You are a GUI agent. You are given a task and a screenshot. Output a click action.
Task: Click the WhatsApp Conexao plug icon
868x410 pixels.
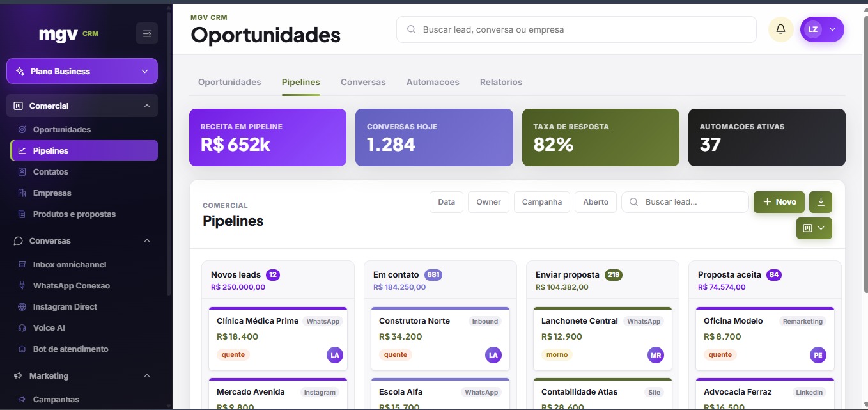[x=22, y=285]
